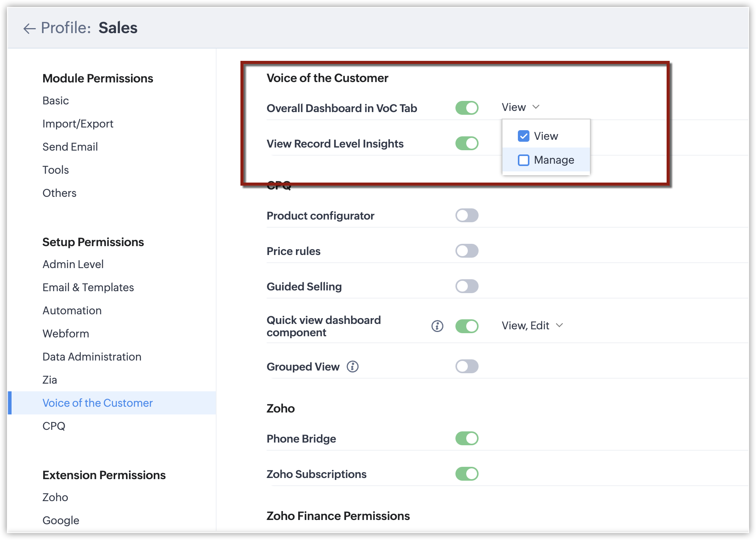Click info icon for Quick view dashboard component
This screenshot has height=540, width=756.
pos(437,326)
